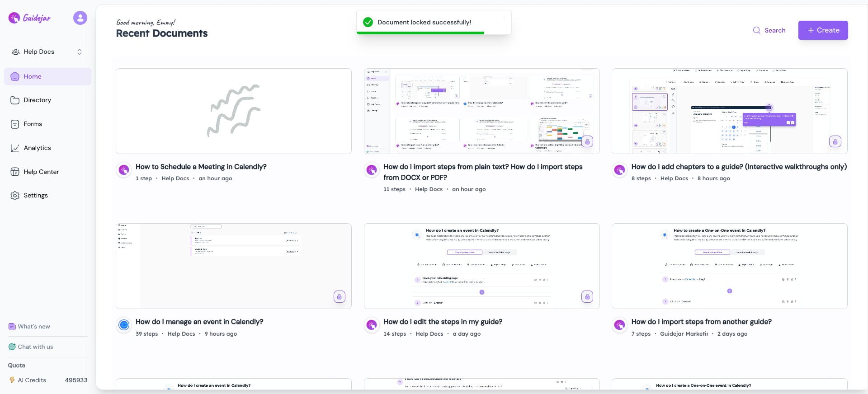Click the 8 hours ago timestamp
The image size is (868, 394).
(714, 178)
